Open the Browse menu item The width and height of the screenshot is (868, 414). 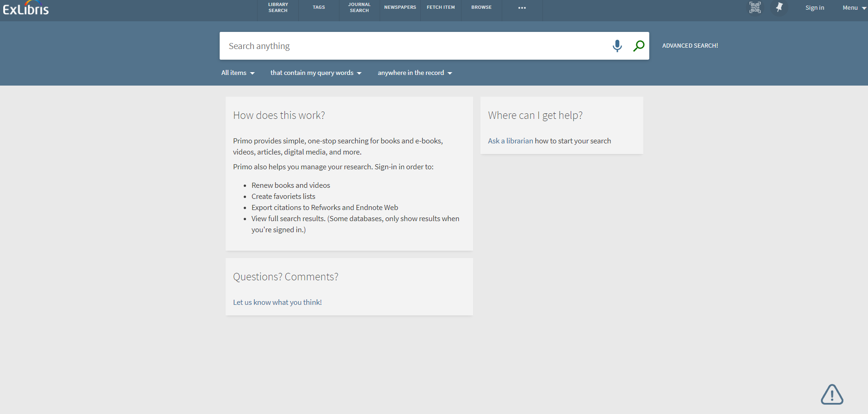[481, 8]
